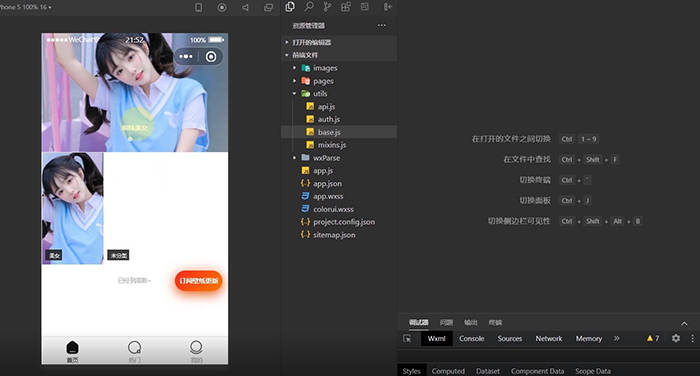
Task: Tap the 订阅壁纸更新 orange button
Action: 199,281
